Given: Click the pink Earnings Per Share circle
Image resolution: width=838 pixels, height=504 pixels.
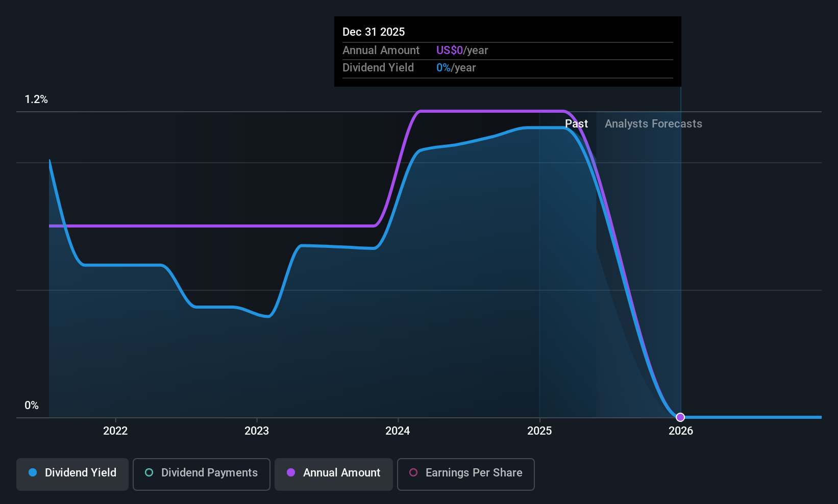Looking at the screenshot, I should [413, 472].
